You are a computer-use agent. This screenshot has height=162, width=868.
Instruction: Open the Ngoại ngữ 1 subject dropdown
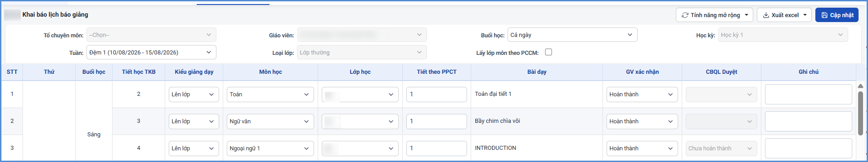(270, 148)
